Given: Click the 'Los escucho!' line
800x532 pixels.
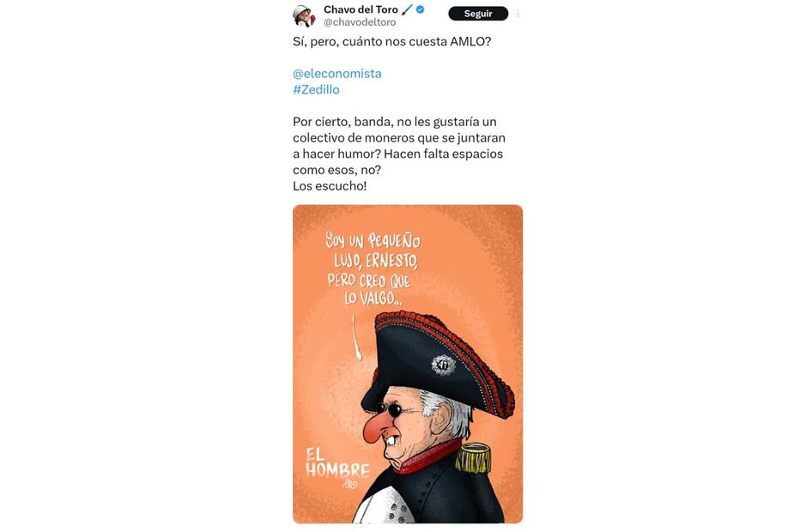Looking at the screenshot, I should click(330, 186).
